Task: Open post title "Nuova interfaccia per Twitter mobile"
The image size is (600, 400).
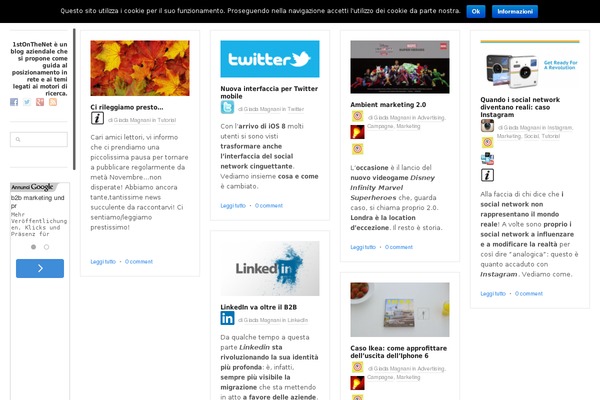Action: pos(269,92)
